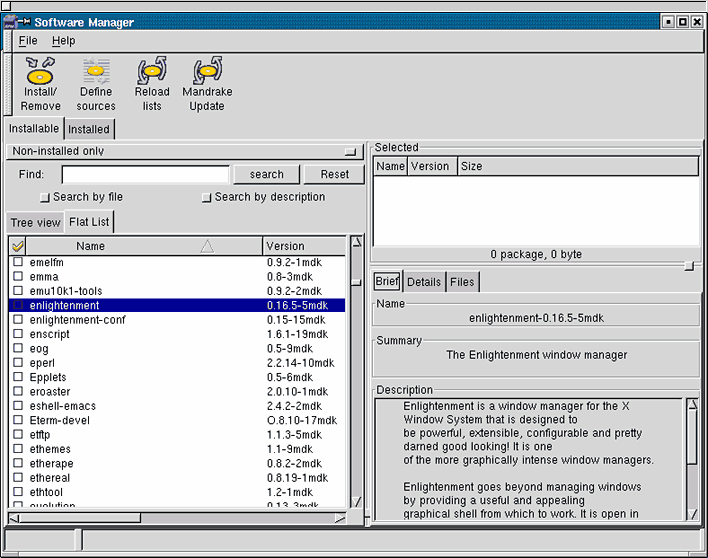Select the etftp package row
Screen dimensions: 708x558
(x=177, y=435)
